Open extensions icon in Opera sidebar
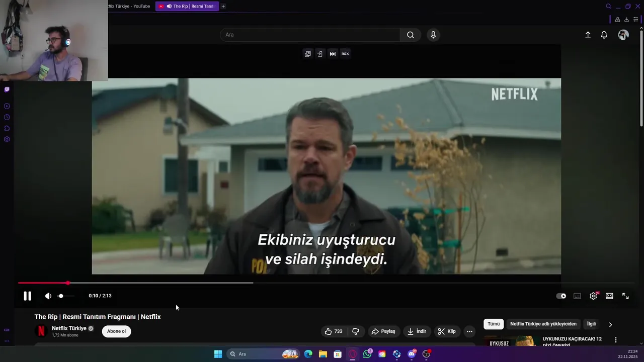Screen dimensions: 644x362 click(7, 128)
